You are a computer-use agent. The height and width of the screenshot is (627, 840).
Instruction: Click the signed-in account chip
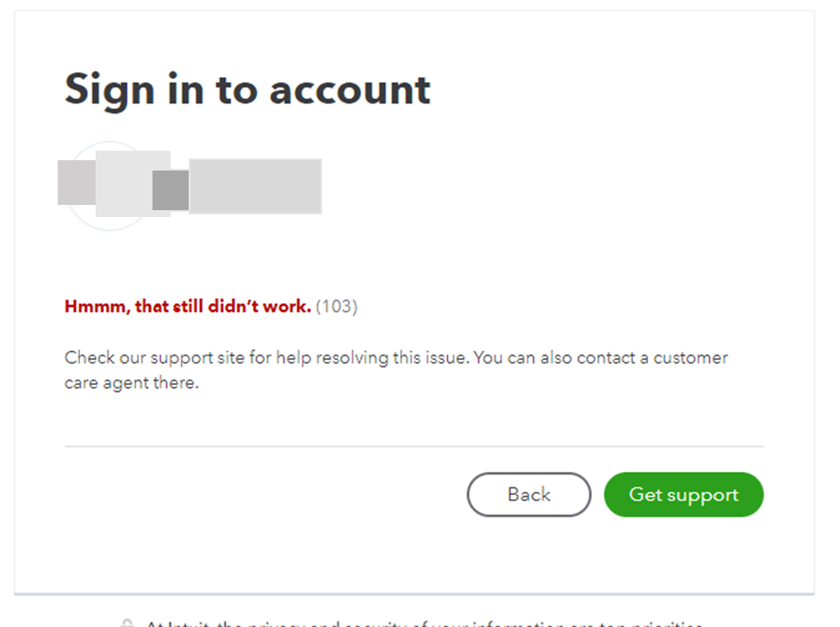190,184
